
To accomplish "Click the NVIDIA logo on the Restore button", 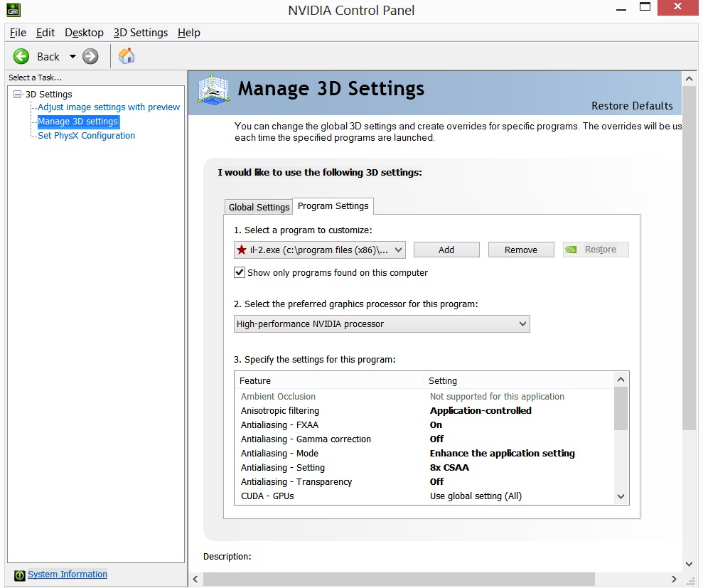I will pos(571,250).
